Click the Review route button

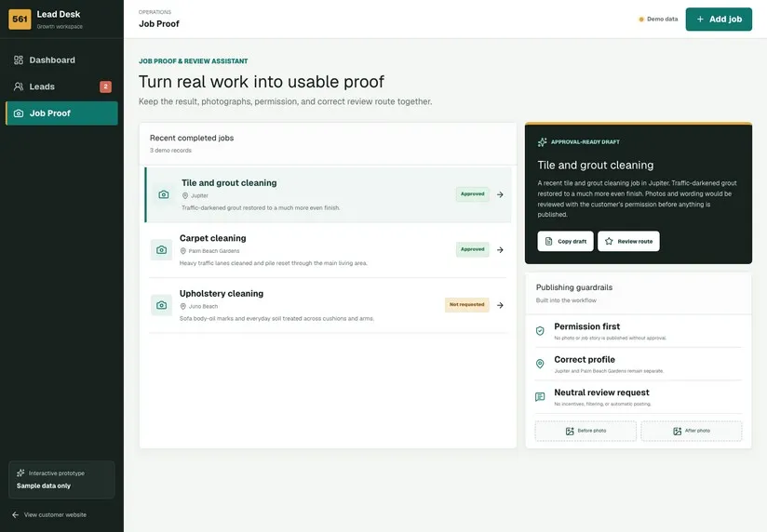628,241
